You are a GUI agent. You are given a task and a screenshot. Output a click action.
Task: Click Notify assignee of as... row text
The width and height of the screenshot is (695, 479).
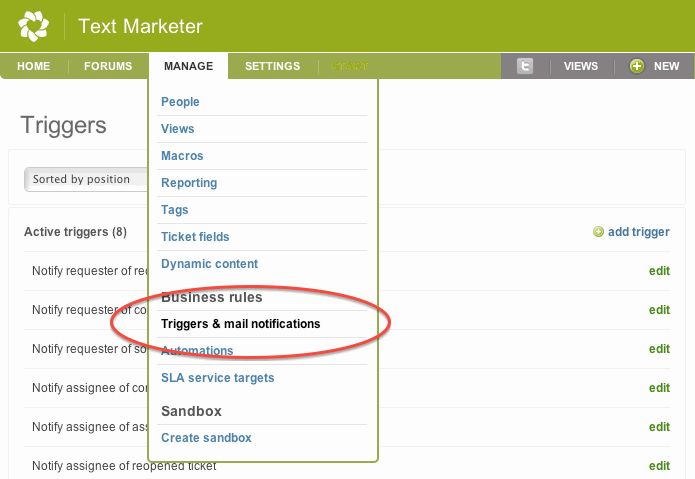point(90,427)
